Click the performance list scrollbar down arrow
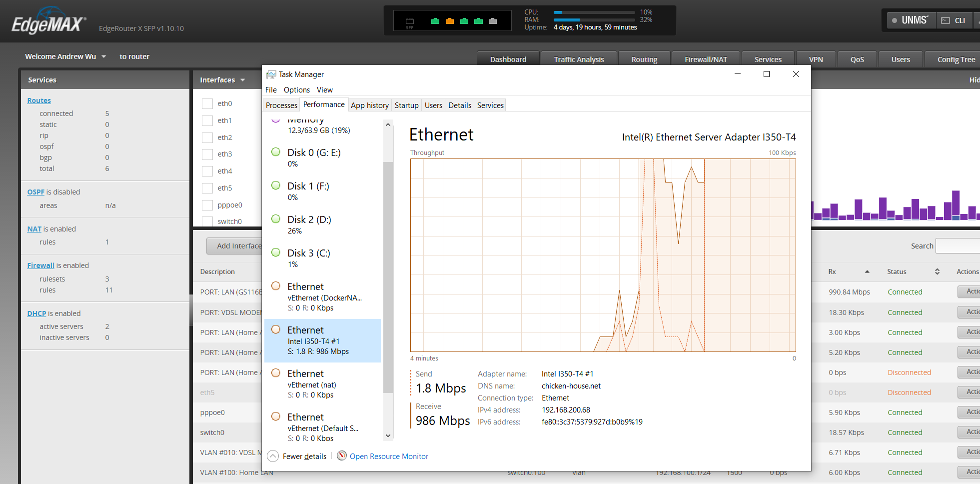 pyautogui.click(x=388, y=435)
